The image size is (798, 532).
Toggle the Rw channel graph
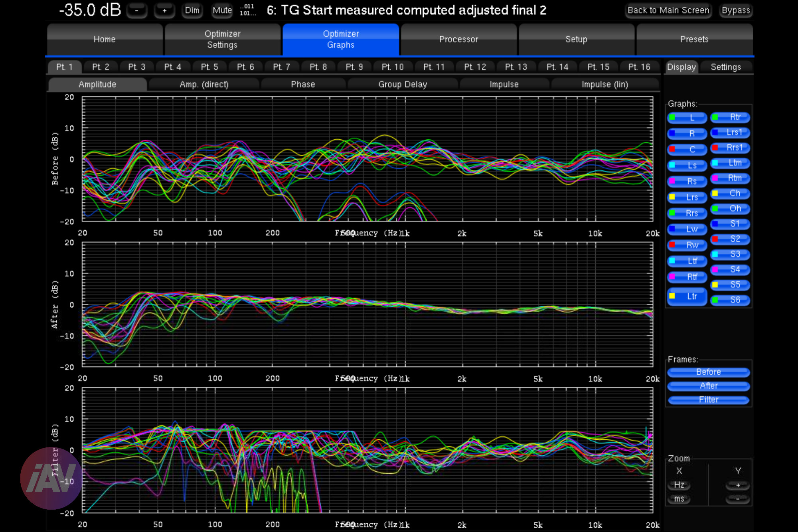(x=687, y=245)
